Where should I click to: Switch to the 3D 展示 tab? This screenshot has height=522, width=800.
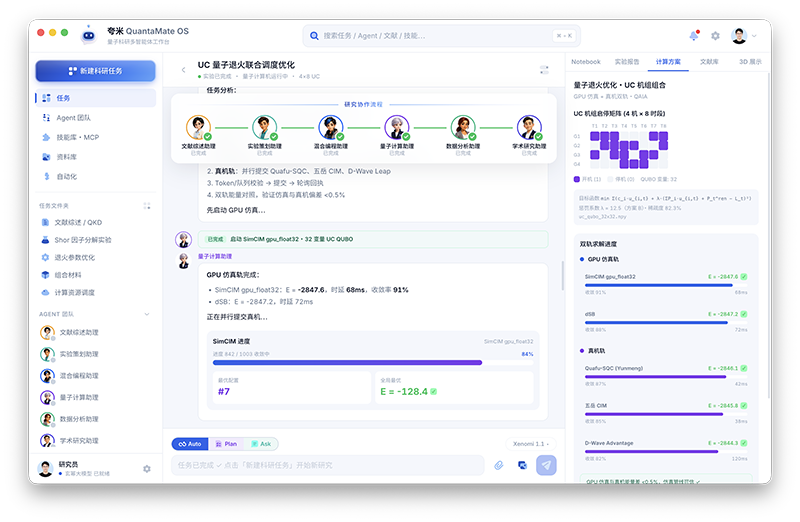tap(750, 62)
